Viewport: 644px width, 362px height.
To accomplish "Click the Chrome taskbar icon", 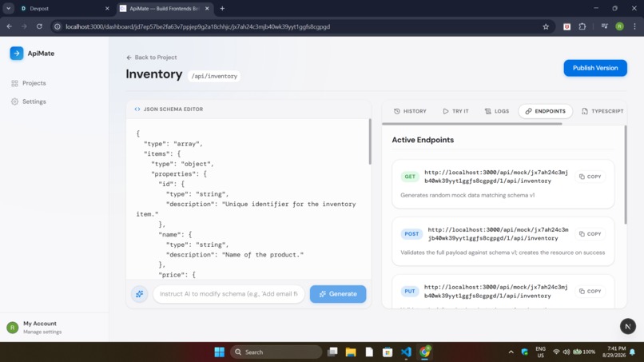I will tap(425, 352).
